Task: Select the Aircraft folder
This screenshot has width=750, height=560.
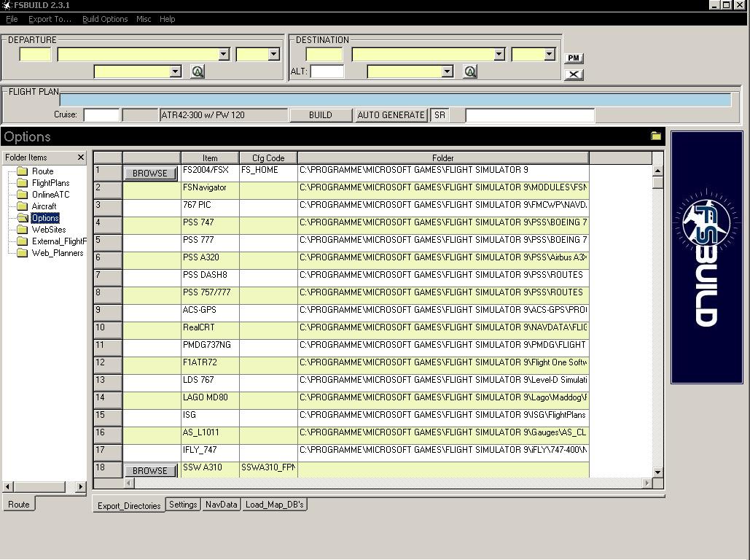Action: coord(44,206)
